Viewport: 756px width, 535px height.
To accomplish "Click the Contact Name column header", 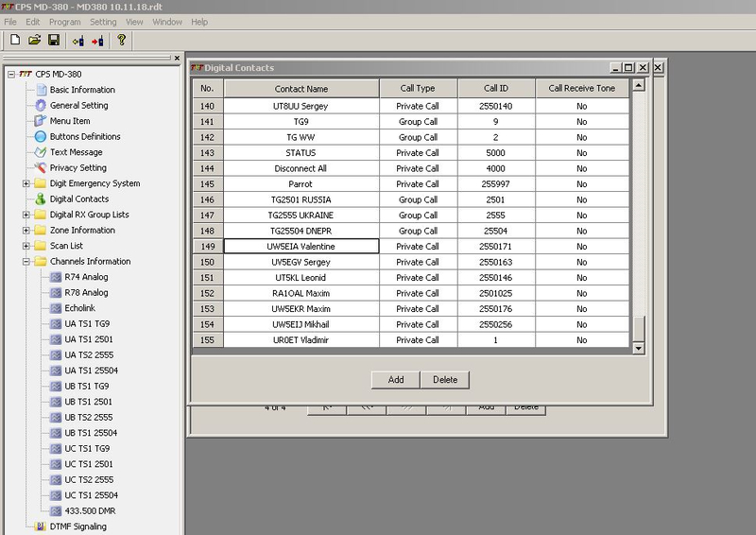I will tap(301, 88).
